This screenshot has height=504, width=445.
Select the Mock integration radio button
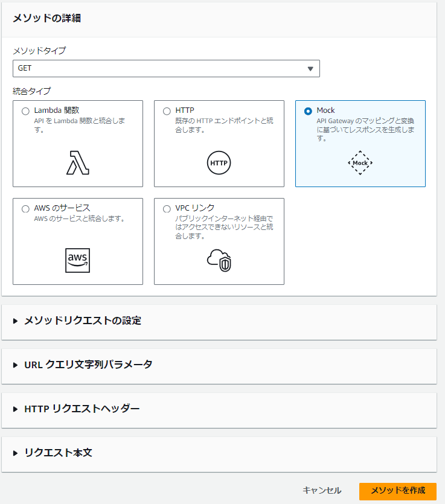[308, 111]
